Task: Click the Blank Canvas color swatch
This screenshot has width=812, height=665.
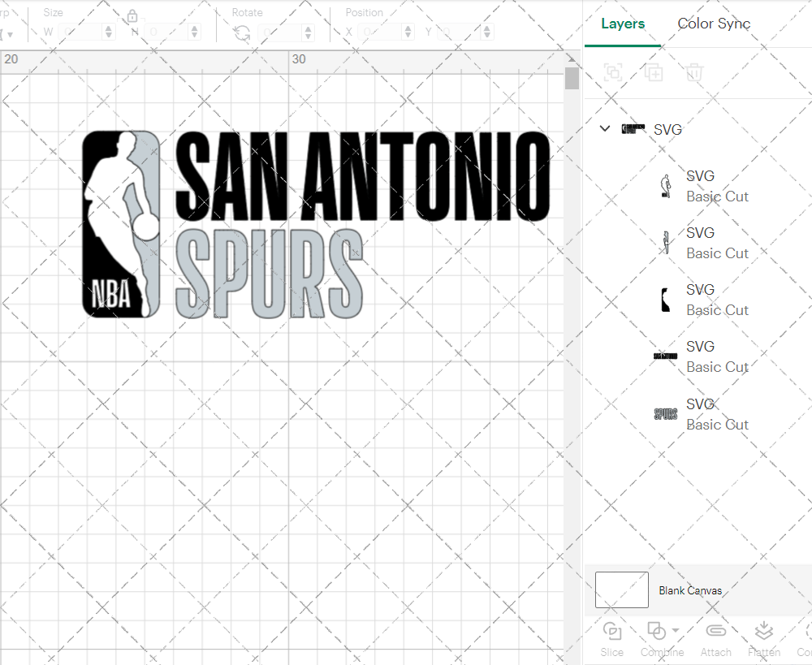Action: point(621,590)
